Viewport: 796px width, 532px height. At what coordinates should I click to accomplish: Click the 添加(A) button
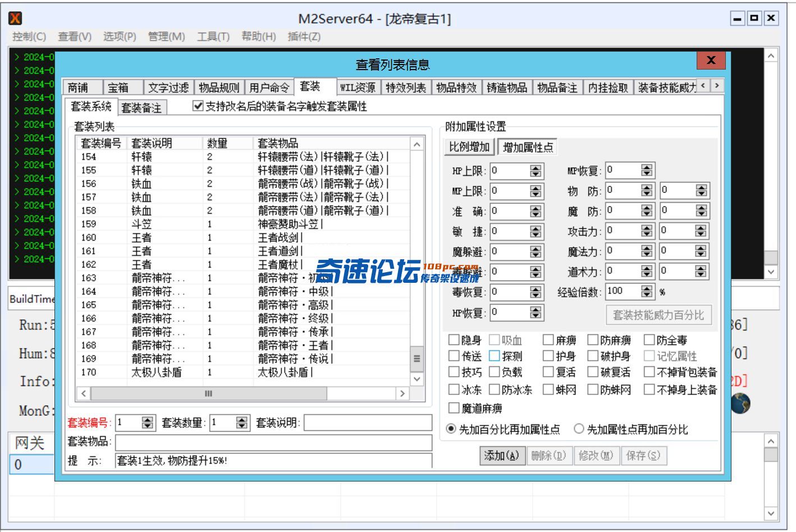point(501,456)
